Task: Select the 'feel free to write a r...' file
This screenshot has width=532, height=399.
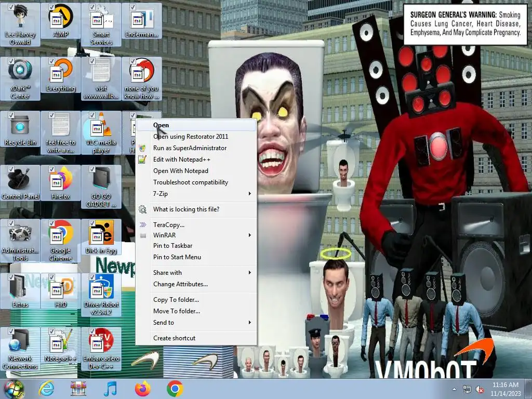Action: pyautogui.click(x=61, y=132)
